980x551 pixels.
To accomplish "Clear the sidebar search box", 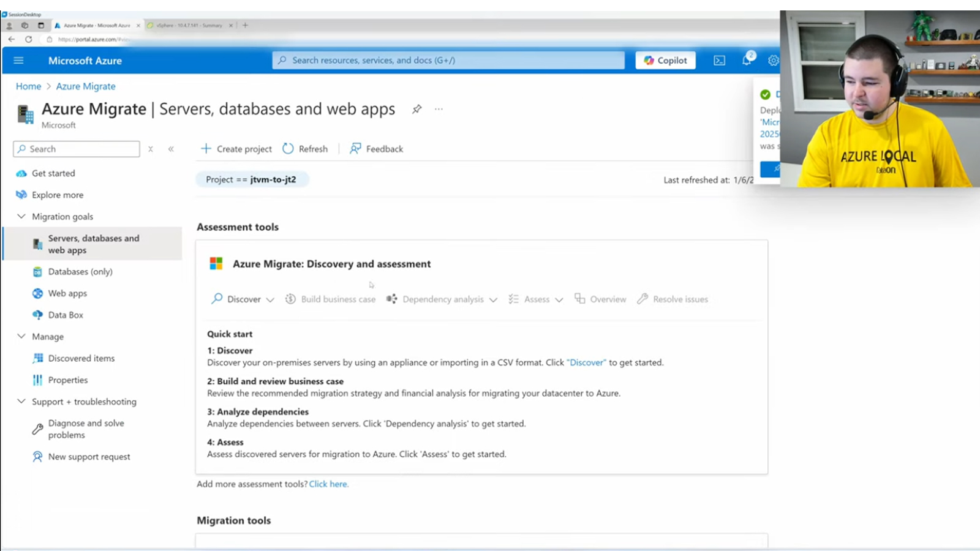I will (150, 149).
